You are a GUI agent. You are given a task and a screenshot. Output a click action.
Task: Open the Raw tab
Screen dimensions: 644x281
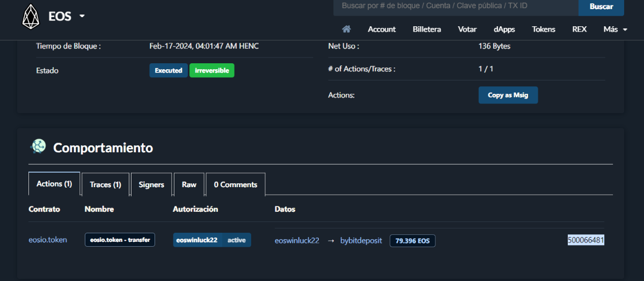click(189, 184)
